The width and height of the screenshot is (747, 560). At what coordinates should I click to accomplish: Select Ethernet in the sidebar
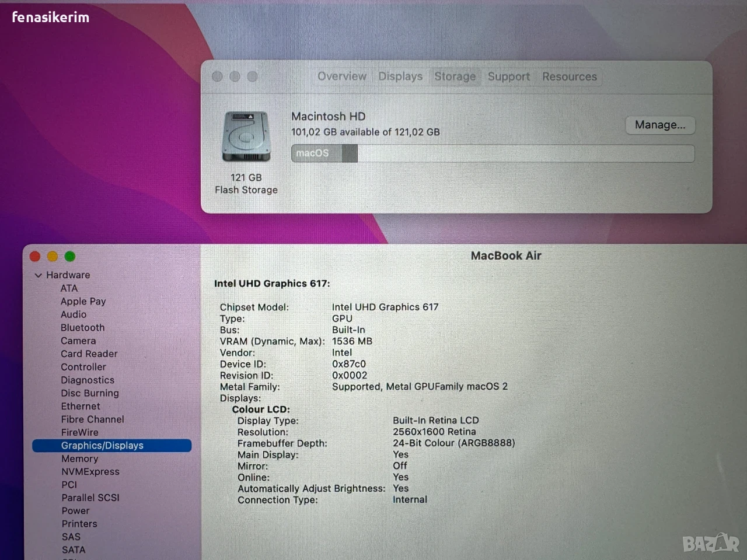pos(81,406)
